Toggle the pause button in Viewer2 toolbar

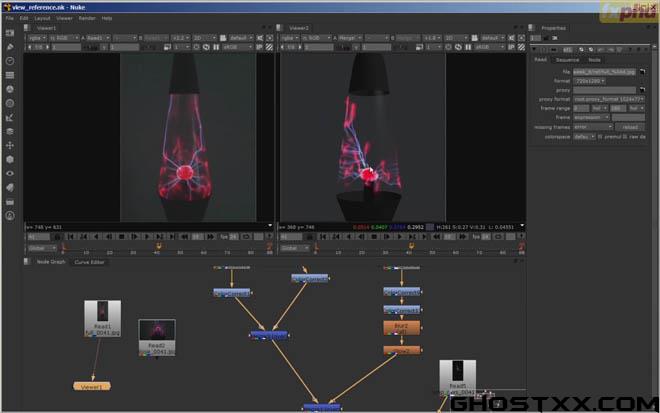[468, 47]
